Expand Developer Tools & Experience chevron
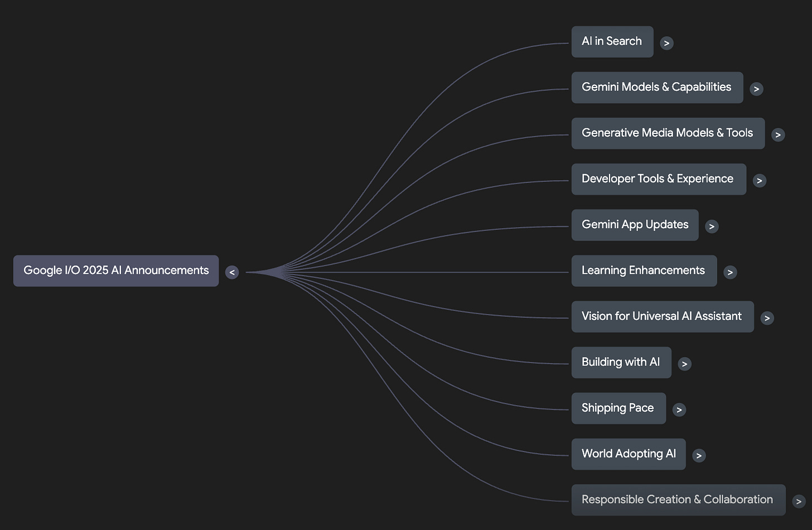Viewport: 812px width, 530px height. click(759, 180)
